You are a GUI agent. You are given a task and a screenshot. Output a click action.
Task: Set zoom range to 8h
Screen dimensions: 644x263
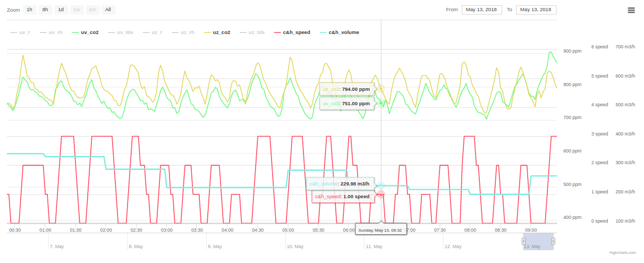pos(46,10)
